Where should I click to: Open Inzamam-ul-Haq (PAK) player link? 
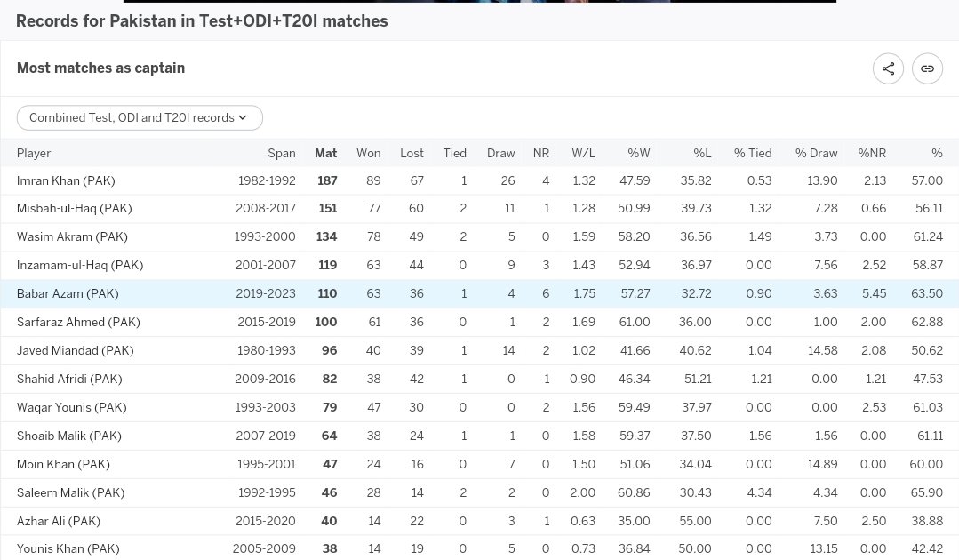tap(80, 265)
